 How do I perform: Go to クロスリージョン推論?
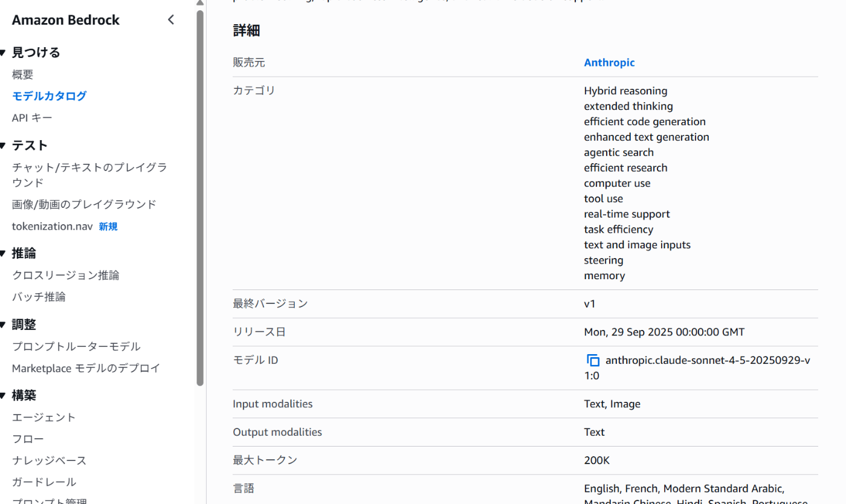[x=66, y=276]
